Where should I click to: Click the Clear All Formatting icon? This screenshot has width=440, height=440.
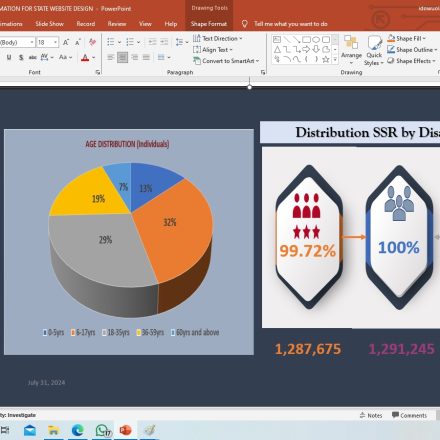coord(92,42)
